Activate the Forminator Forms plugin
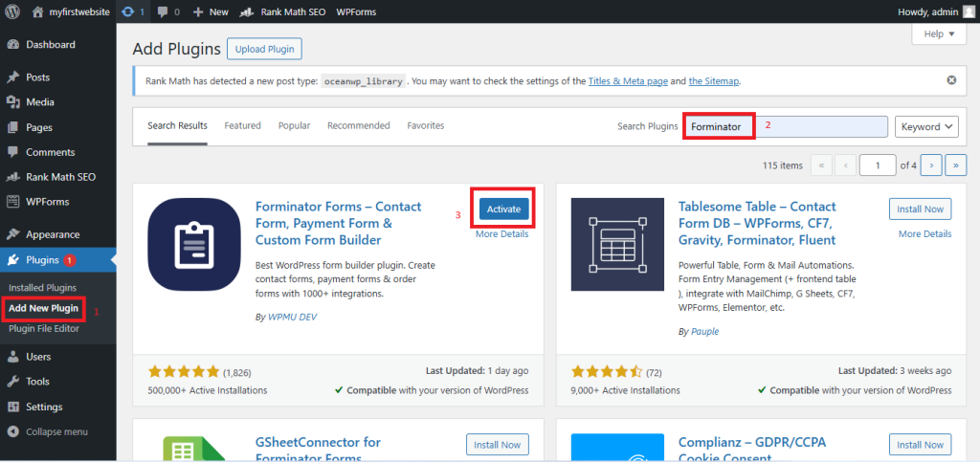Image resolution: width=980 pixels, height=462 pixels. coord(503,209)
